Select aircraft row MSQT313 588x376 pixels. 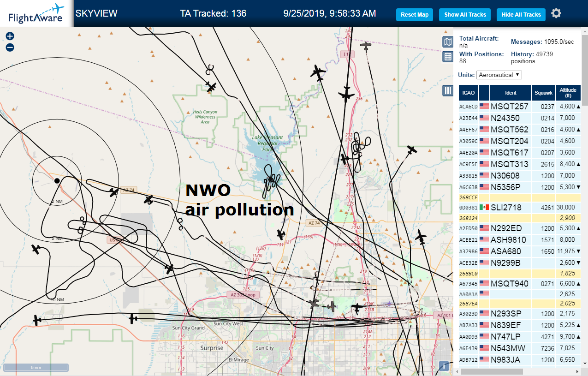click(520, 164)
